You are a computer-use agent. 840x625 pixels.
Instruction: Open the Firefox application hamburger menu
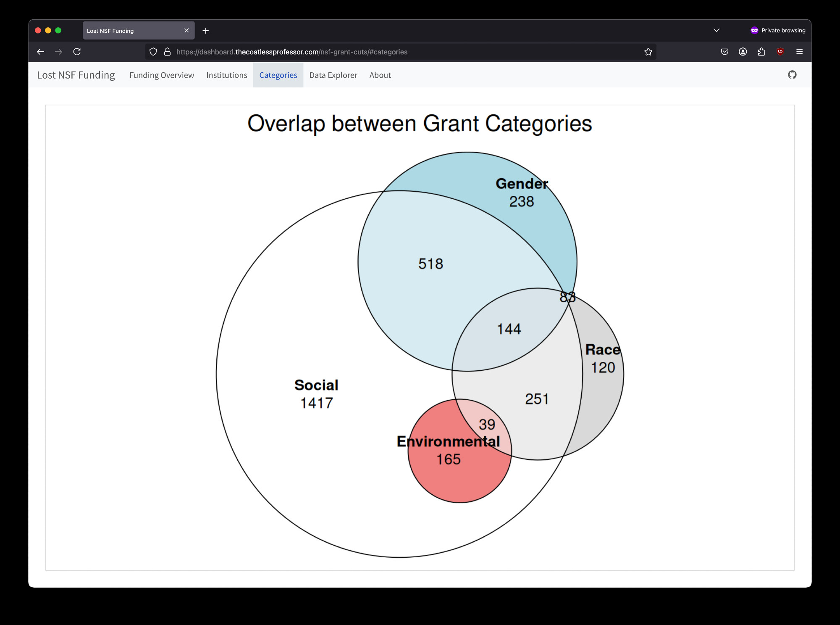point(799,52)
